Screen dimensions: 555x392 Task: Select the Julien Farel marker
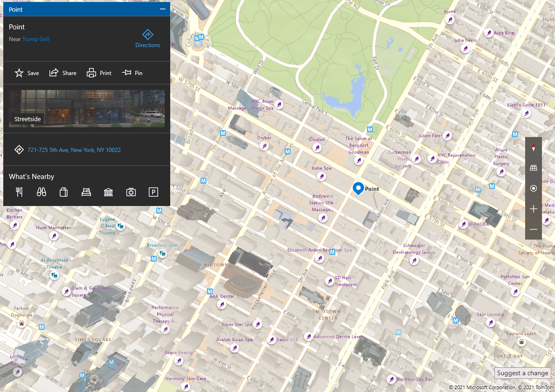[x=447, y=136]
